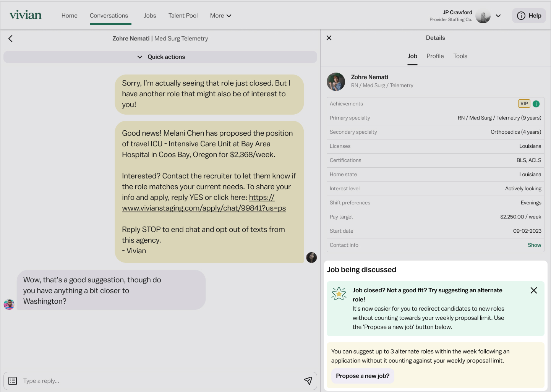Viewport: 551px width, 392px height.
Task: Click the Achievements row label
Action: point(346,104)
